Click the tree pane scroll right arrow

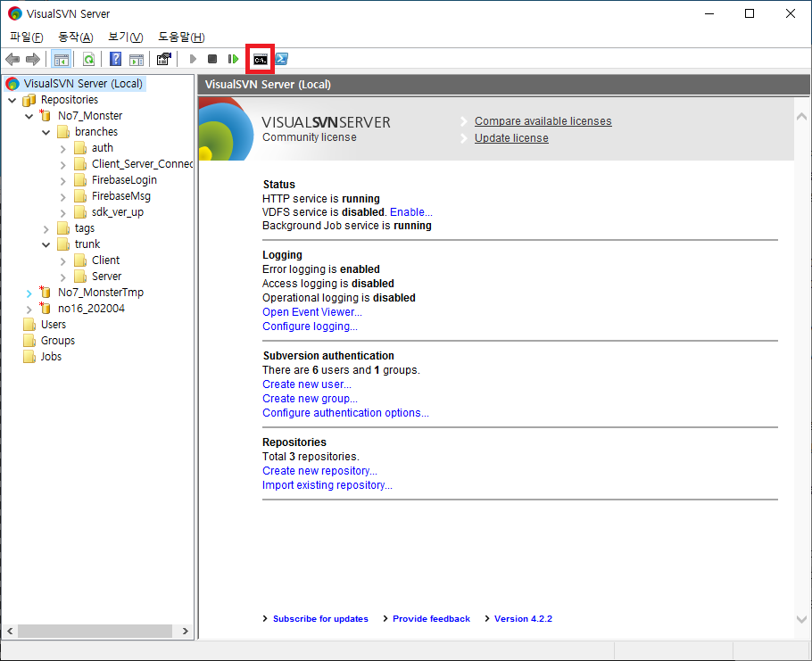[x=185, y=631]
